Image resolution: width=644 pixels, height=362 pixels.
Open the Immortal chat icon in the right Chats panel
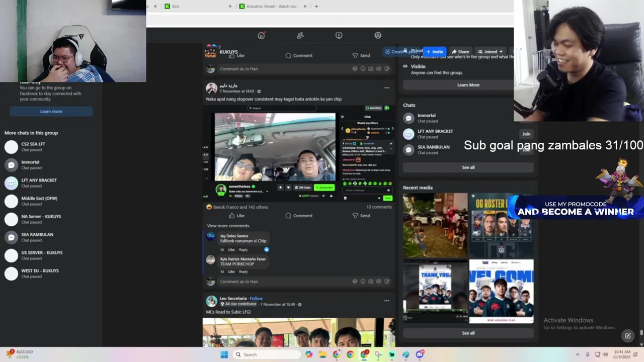click(409, 118)
